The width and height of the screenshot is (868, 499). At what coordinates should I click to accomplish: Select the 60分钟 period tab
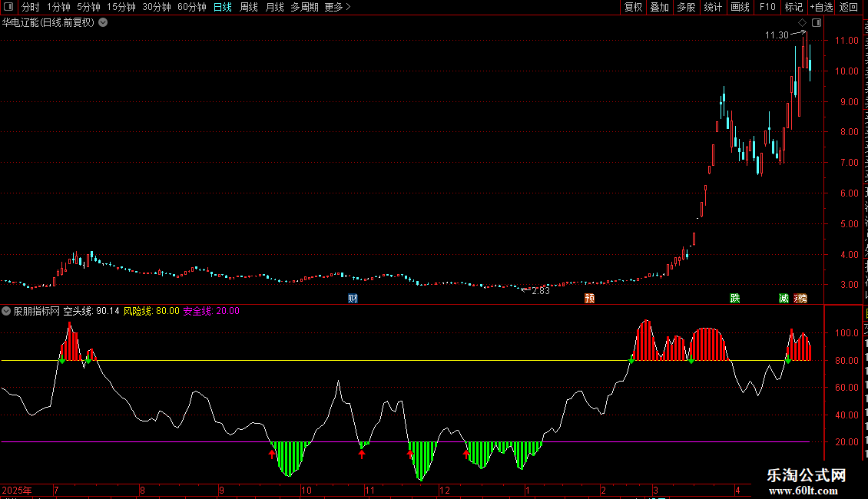click(192, 7)
